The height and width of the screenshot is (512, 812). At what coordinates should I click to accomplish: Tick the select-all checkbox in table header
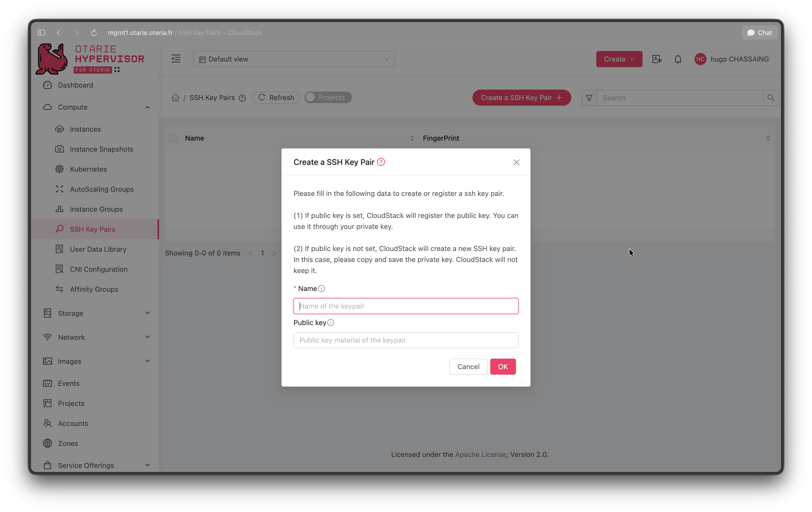click(x=173, y=138)
